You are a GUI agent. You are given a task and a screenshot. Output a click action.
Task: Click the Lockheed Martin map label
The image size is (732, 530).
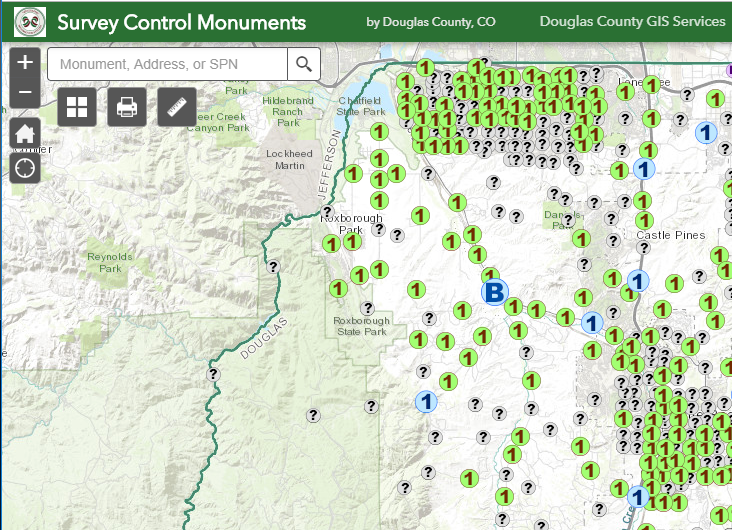289,159
